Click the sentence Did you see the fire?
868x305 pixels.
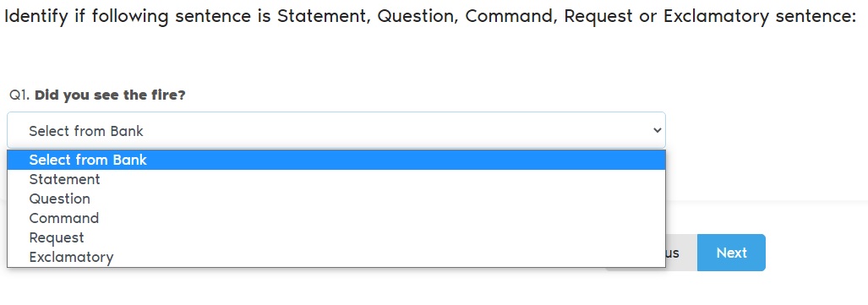tap(110, 95)
